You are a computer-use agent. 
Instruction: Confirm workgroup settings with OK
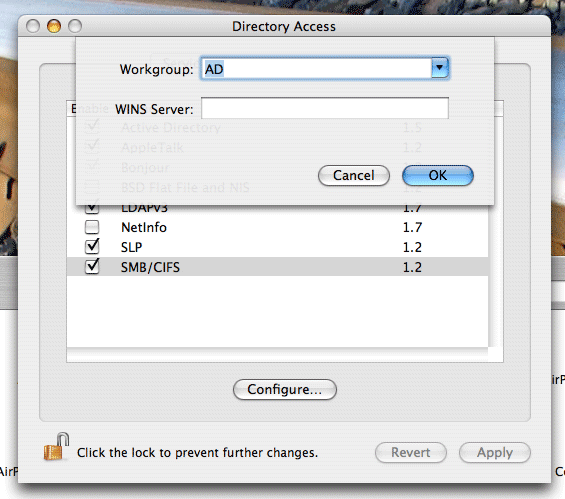[x=437, y=175]
